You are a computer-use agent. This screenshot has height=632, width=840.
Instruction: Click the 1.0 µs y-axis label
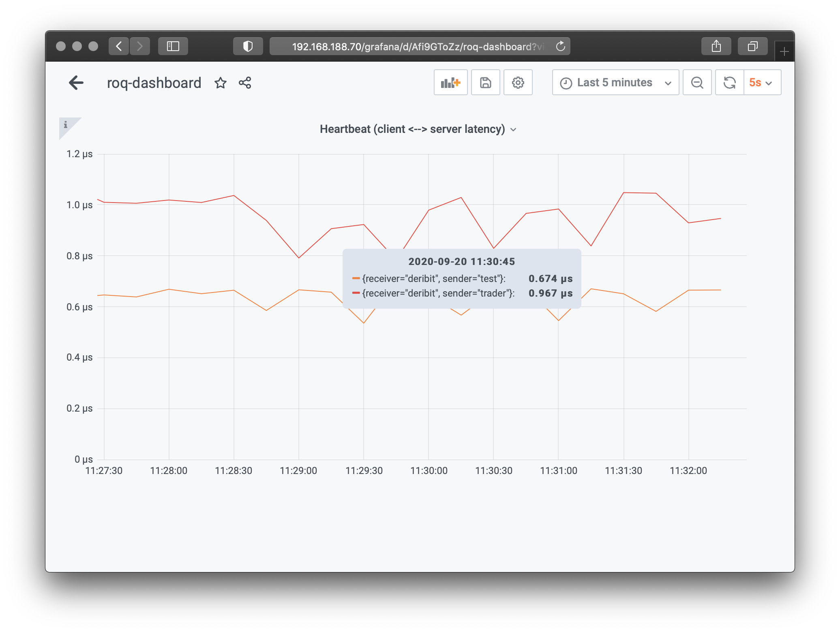point(79,205)
